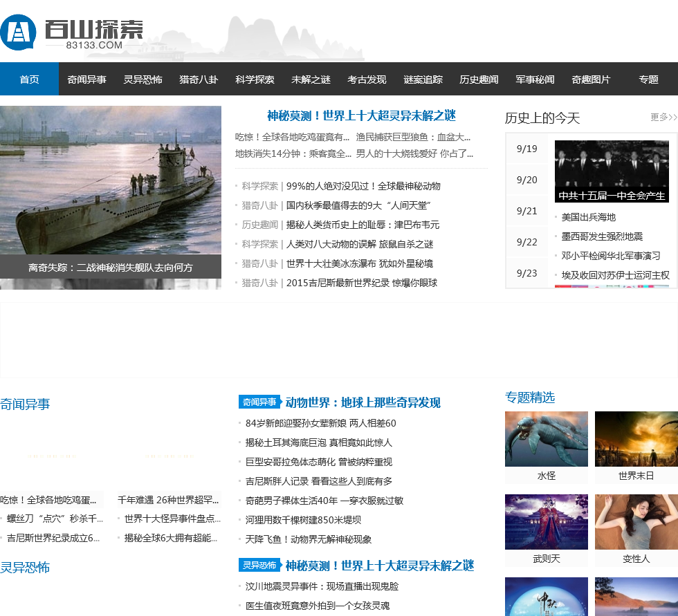678x616 pixels.
Task: Open 墨西哥发生强烈地震 history item
Action: [603, 236]
